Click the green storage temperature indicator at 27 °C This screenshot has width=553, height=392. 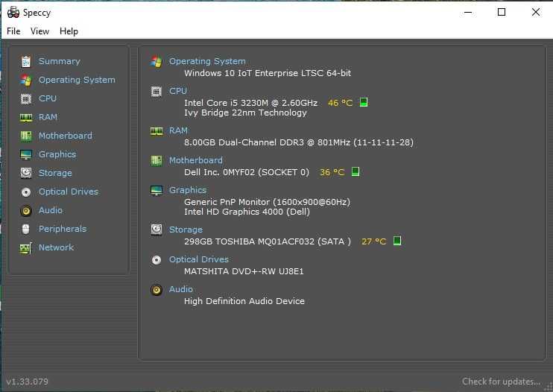pos(397,241)
